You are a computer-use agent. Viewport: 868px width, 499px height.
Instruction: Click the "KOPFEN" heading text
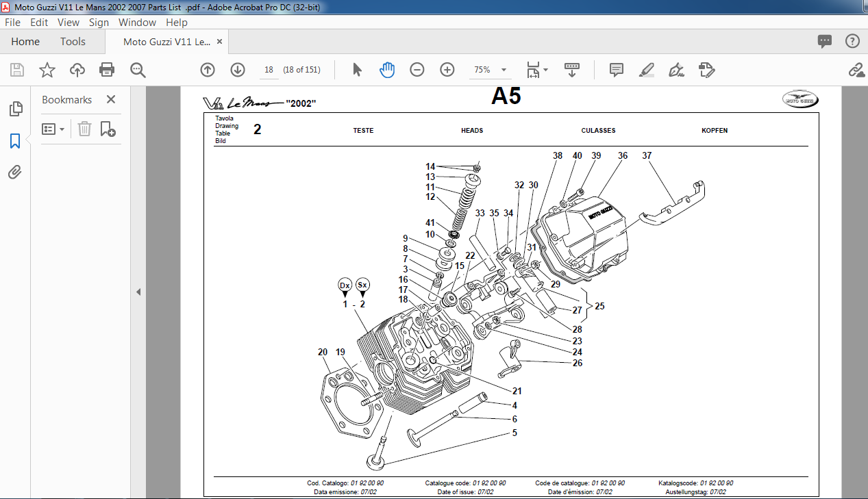point(715,130)
